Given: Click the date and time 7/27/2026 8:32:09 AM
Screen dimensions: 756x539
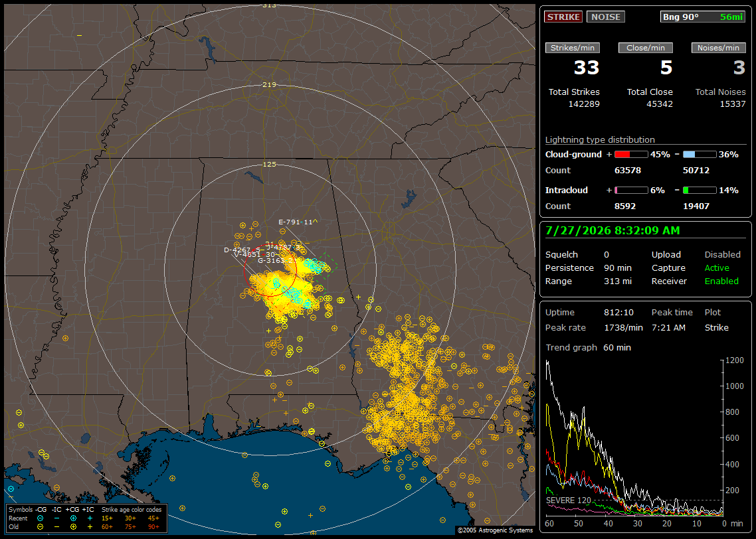Looking at the screenshot, I should point(613,230).
